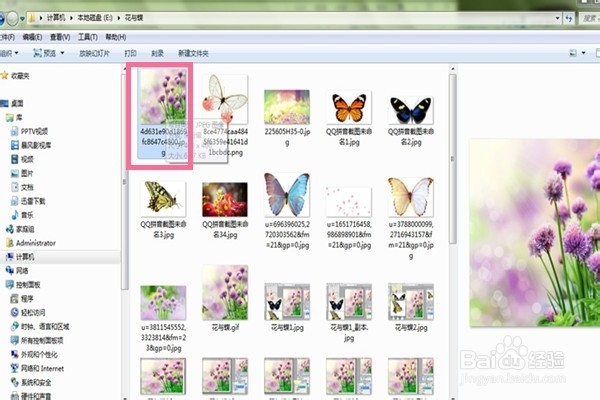
Task: Select the orange butterfly QQ拼音截图未命名1.jpg
Action: click(349, 119)
